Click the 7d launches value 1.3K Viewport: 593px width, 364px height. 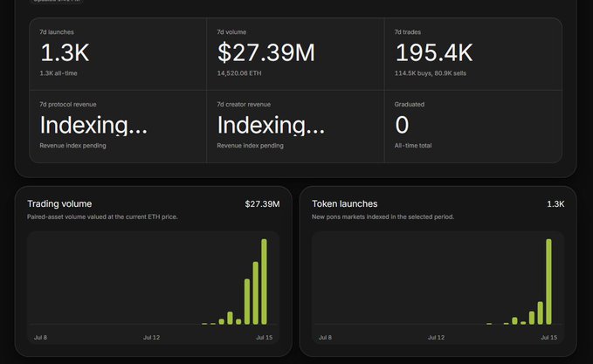tap(65, 52)
